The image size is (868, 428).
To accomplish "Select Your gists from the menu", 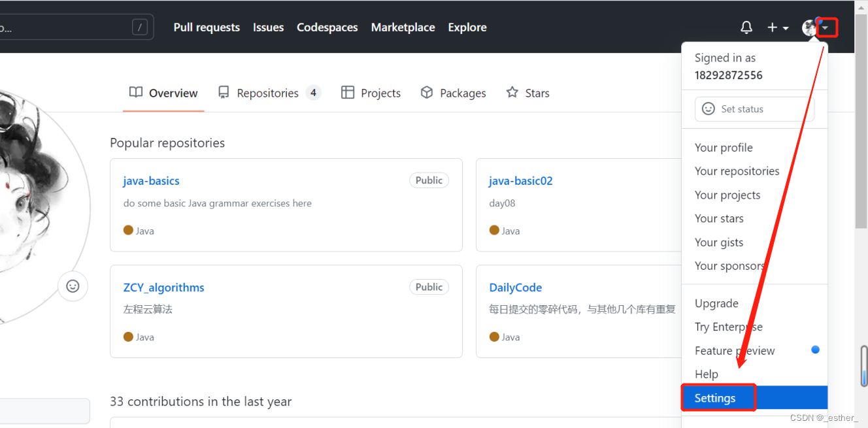I will (x=754, y=242).
